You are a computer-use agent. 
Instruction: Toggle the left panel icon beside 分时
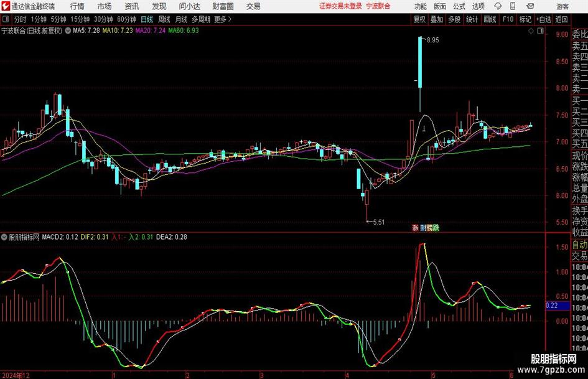coord(5,19)
